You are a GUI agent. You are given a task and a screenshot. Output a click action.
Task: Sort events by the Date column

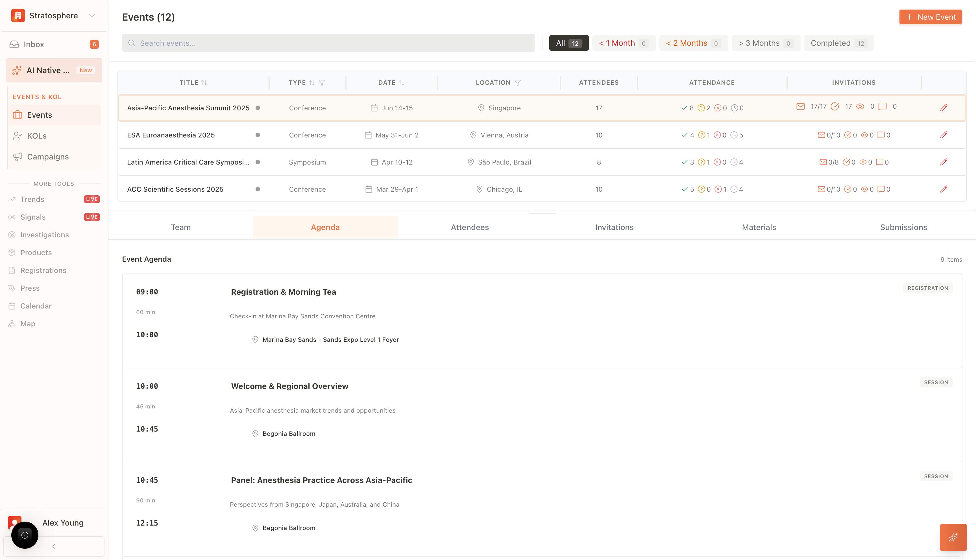pyautogui.click(x=402, y=82)
